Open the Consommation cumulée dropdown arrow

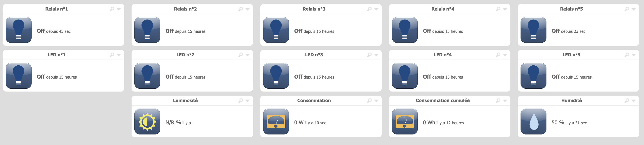[x=505, y=101]
